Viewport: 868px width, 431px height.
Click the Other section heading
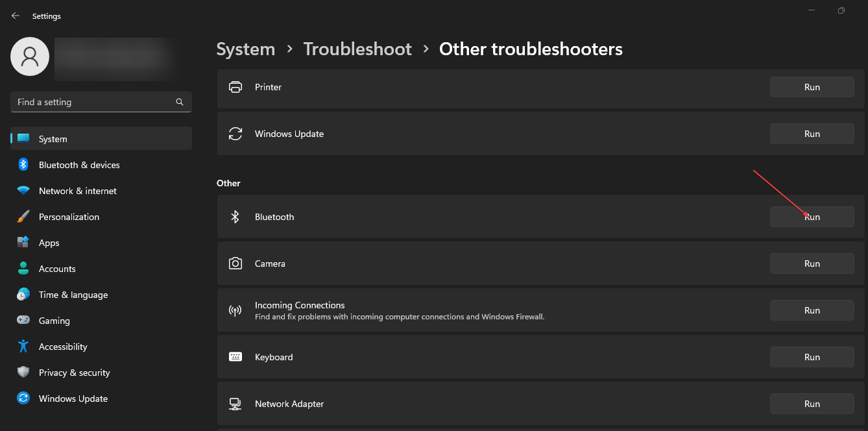228,183
